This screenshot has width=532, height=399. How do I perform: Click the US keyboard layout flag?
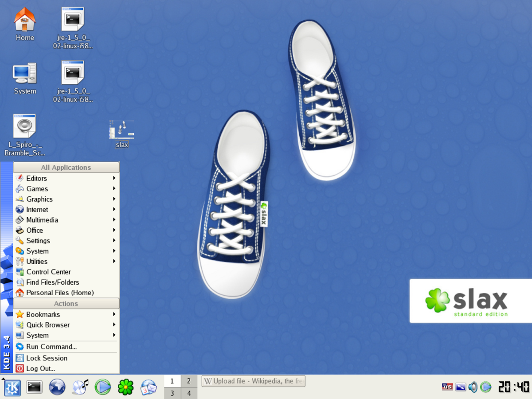click(447, 387)
